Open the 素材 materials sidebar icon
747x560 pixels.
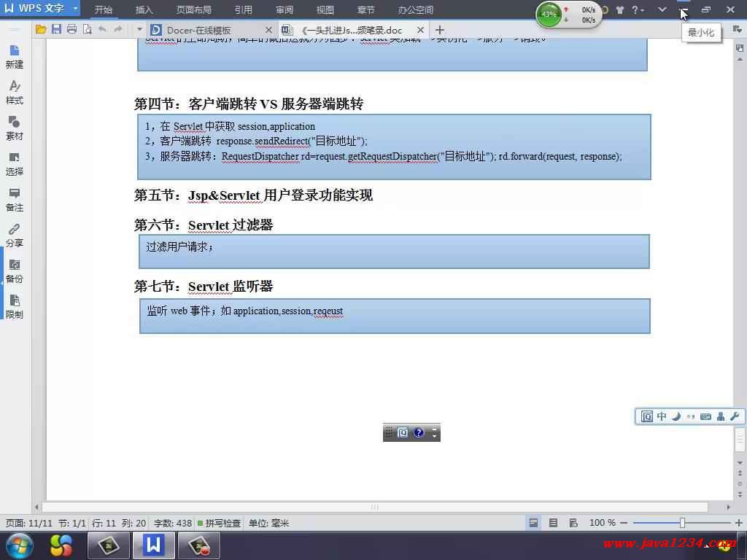(15, 128)
